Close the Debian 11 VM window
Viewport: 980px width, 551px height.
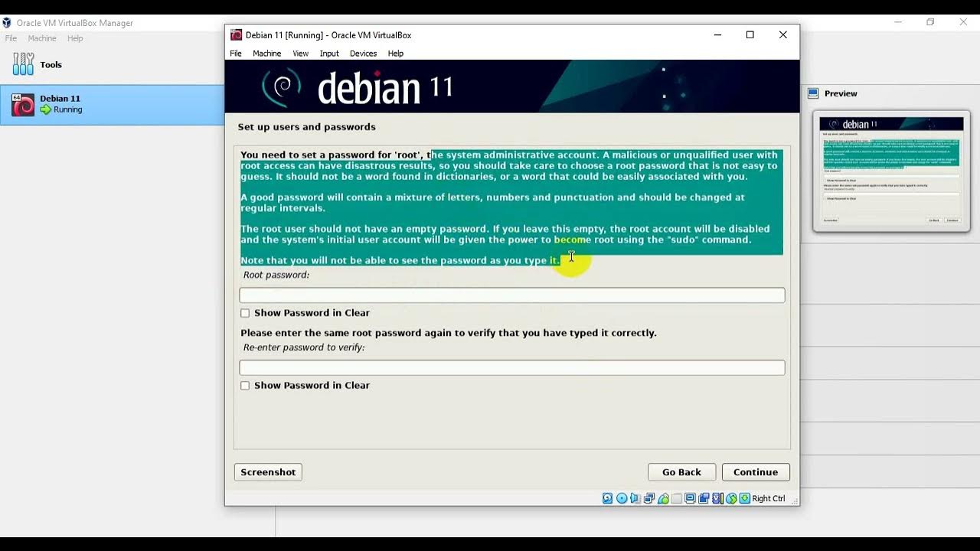tap(782, 34)
